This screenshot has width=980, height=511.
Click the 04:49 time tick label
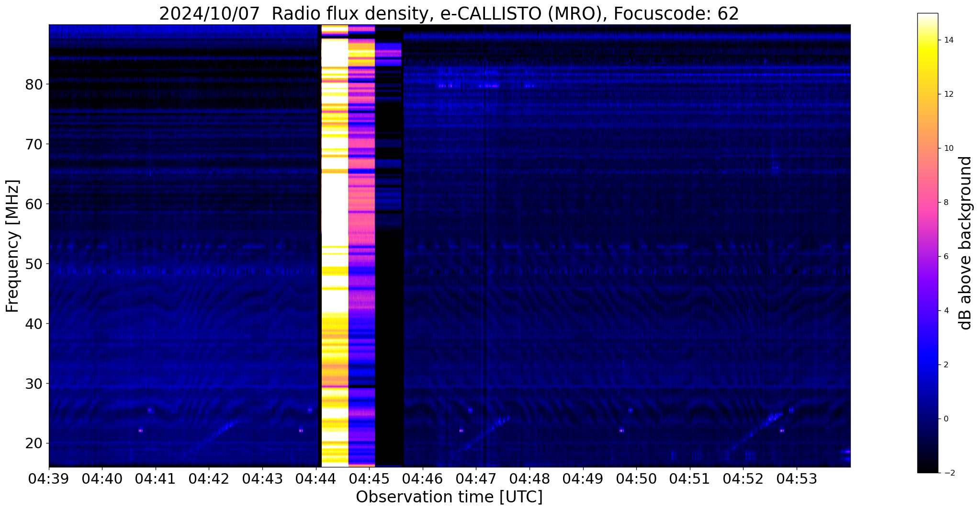click(583, 478)
